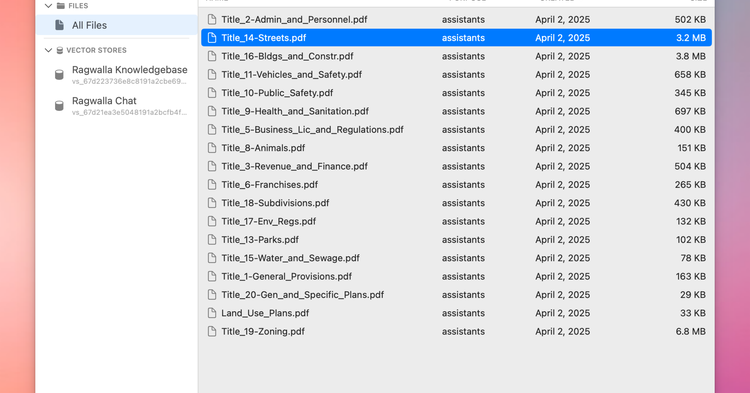Click the 151 KB size of Title_8-Animals.pdf

point(692,148)
